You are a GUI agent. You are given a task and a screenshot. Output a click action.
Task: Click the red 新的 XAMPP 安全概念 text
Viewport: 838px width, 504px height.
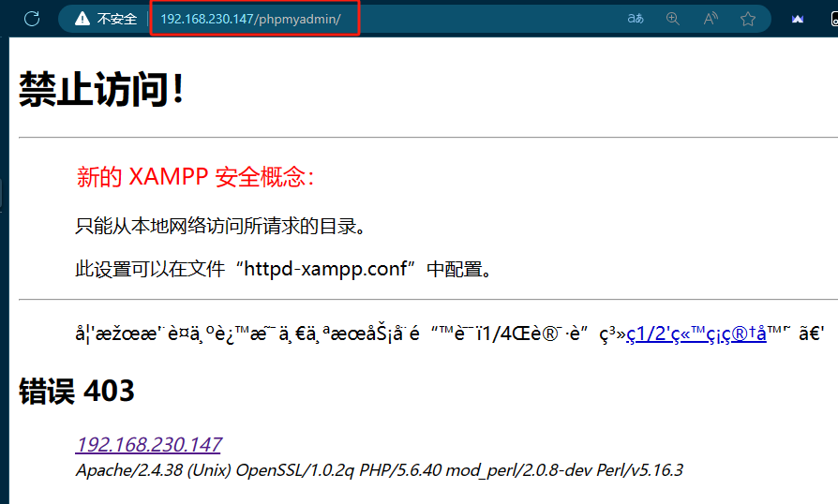click(x=195, y=177)
